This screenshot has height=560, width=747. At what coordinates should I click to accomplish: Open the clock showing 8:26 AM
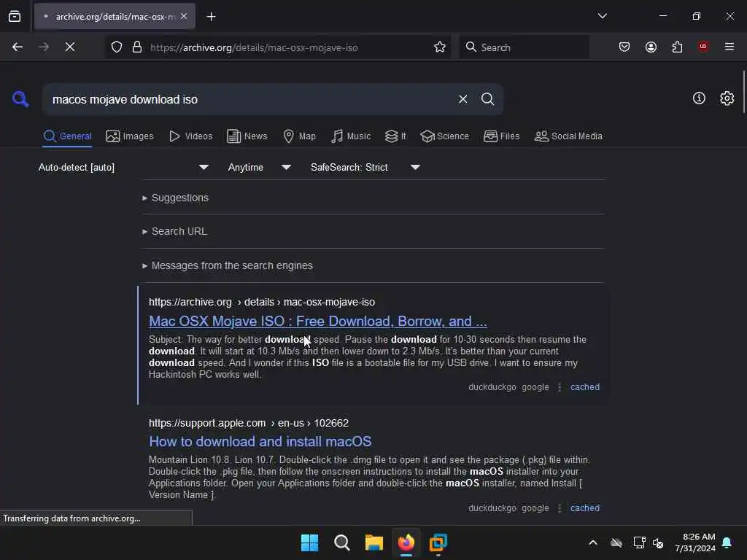point(695,542)
